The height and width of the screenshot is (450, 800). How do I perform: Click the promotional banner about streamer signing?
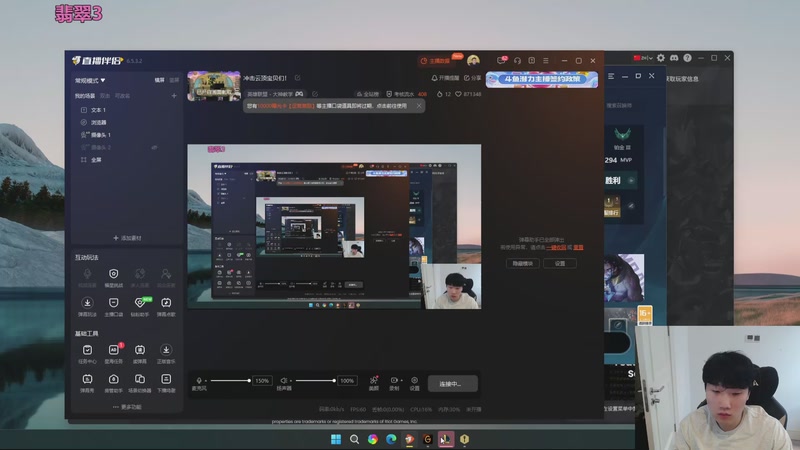tap(542, 80)
